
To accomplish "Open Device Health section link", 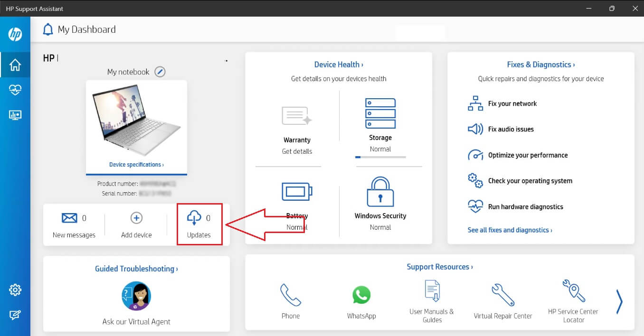I will pos(339,65).
